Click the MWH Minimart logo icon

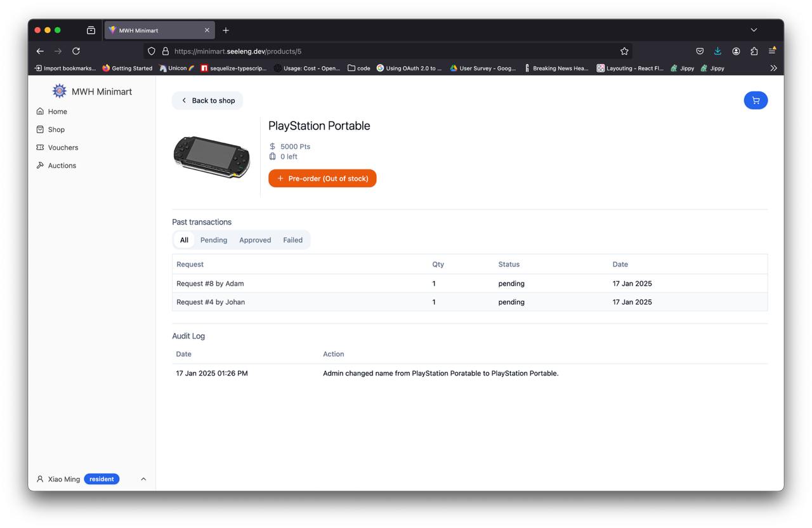59,91
